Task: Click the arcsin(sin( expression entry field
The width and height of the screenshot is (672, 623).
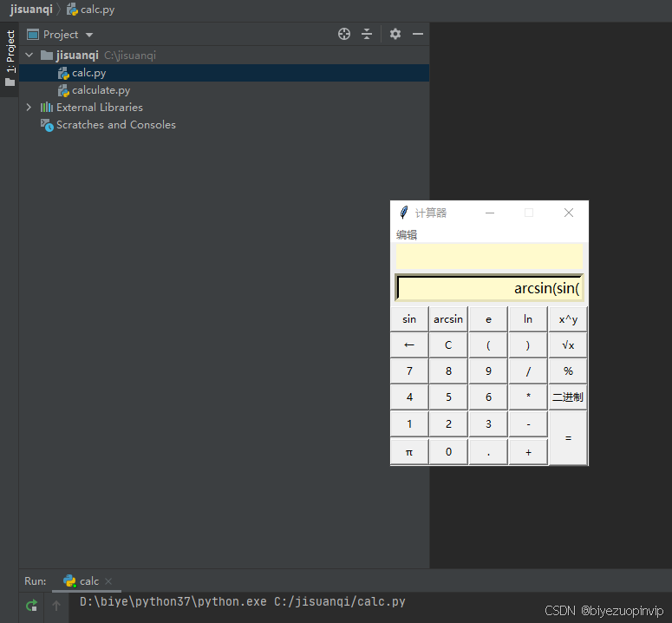Action: tap(489, 288)
